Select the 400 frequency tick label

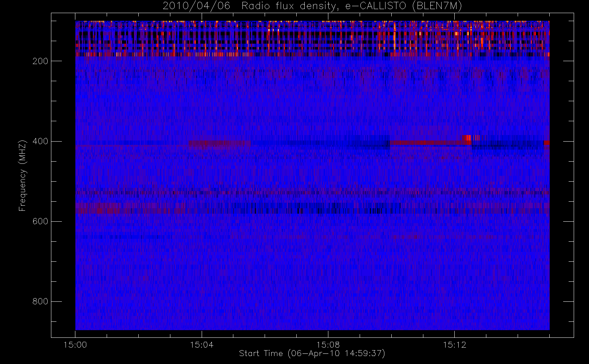pyautogui.click(x=40, y=141)
